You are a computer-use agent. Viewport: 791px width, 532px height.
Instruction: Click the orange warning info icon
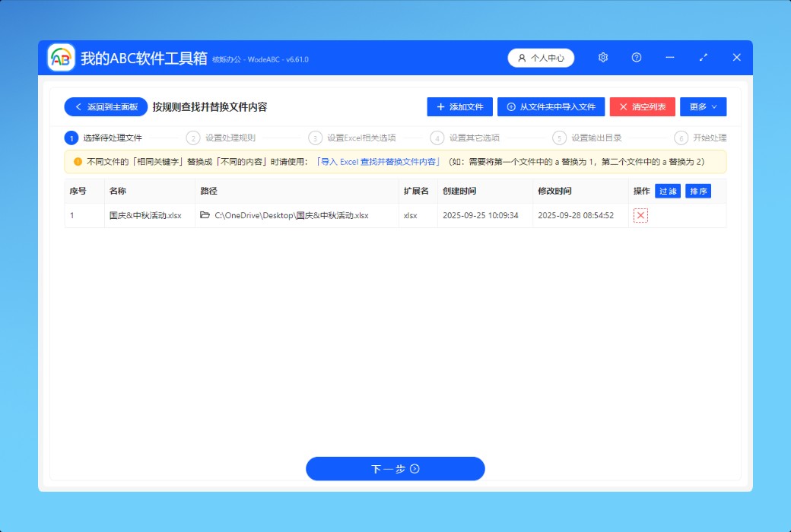[78, 162]
